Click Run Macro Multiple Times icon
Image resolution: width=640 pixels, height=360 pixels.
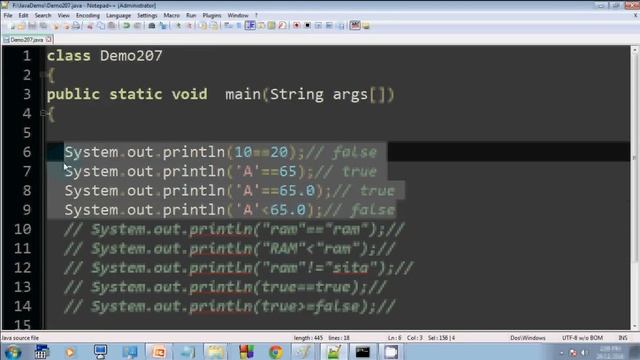[x=329, y=26]
